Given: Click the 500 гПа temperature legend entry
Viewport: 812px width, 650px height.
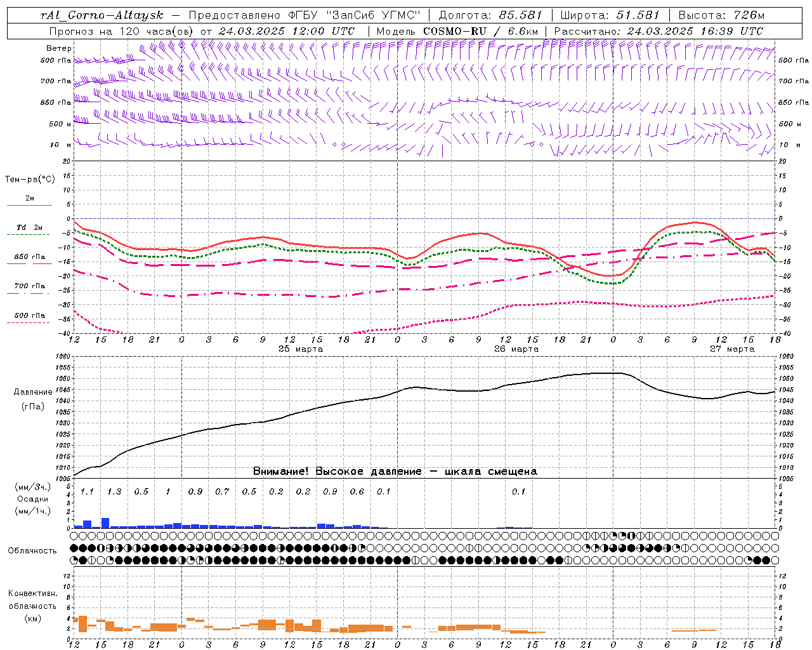Looking at the screenshot, I should (30, 315).
